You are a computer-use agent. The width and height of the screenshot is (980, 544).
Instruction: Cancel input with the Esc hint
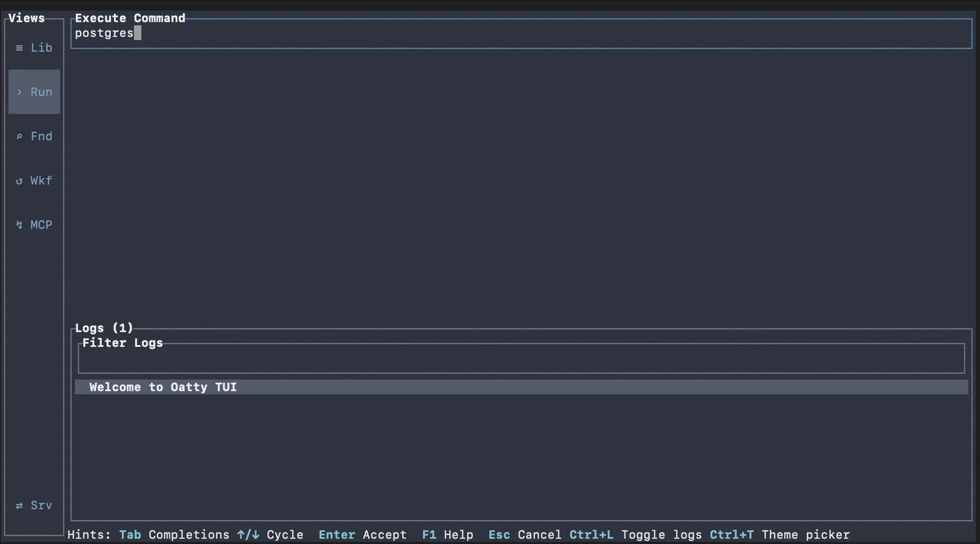[498, 535]
